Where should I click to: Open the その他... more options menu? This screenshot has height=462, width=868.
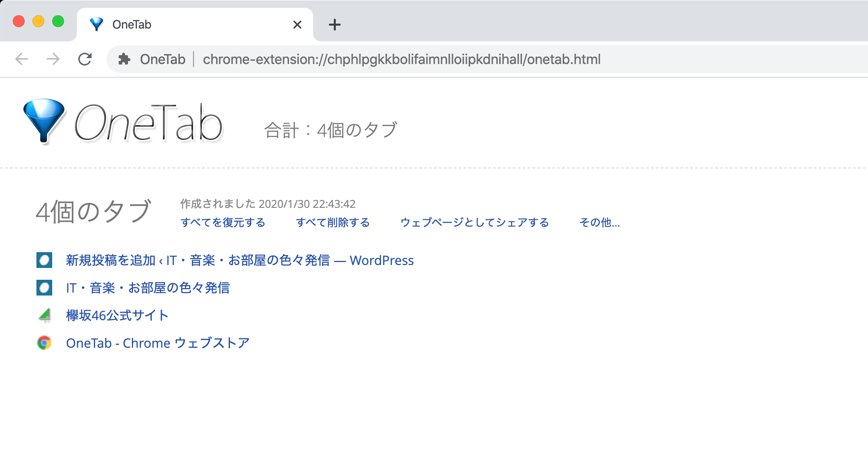[x=600, y=223]
